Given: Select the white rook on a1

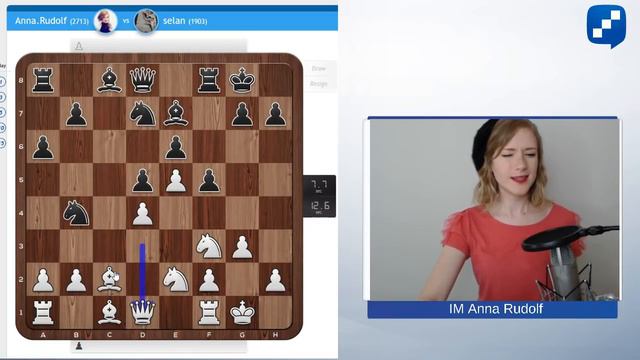Looking at the screenshot, I should click(x=43, y=312).
